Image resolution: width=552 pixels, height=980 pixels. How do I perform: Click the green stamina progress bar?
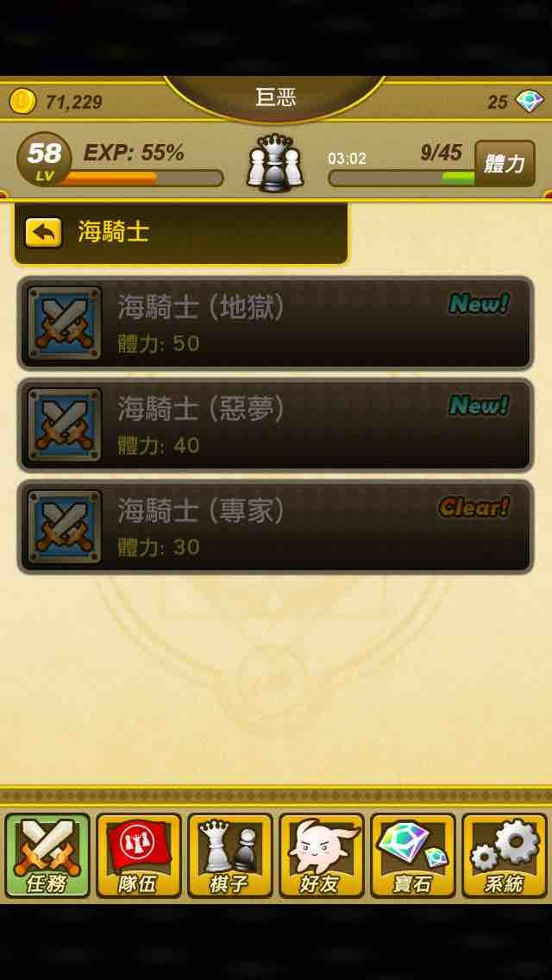[x=401, y=178]
